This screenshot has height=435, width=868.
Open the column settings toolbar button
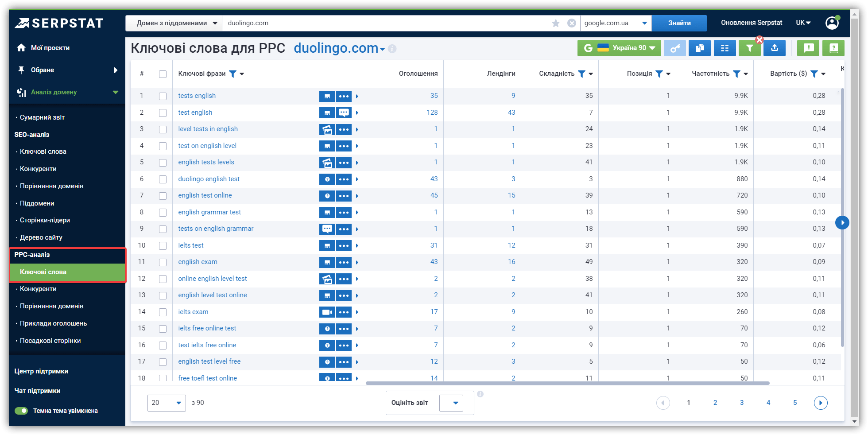725,48
